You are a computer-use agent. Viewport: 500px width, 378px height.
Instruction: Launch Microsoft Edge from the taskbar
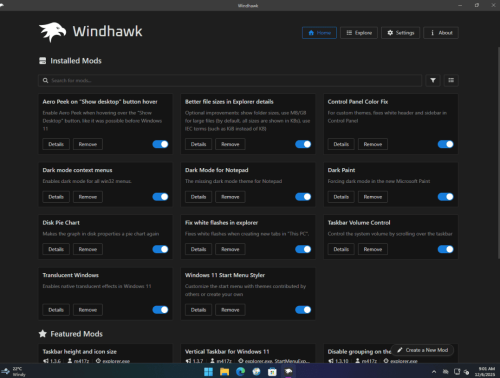(x=240, y=371)
